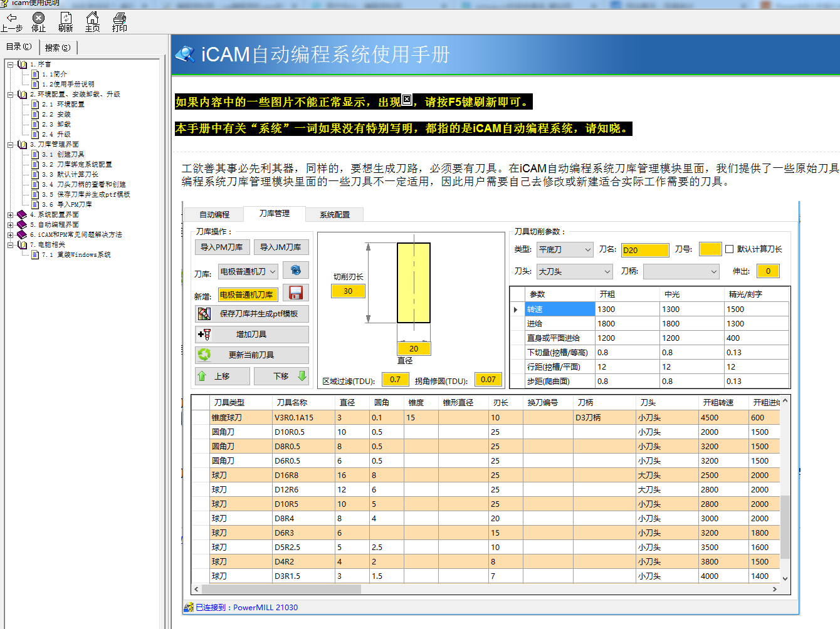The image size is (840, 629).
Task: Click the yellow 刀号 input field
Action: point(710,249)
